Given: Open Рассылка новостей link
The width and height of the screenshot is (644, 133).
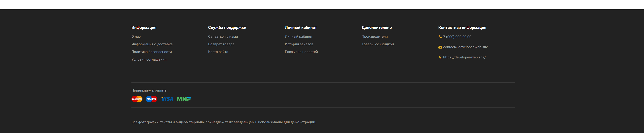Looking at the screenshot, I should click(301, 52).
